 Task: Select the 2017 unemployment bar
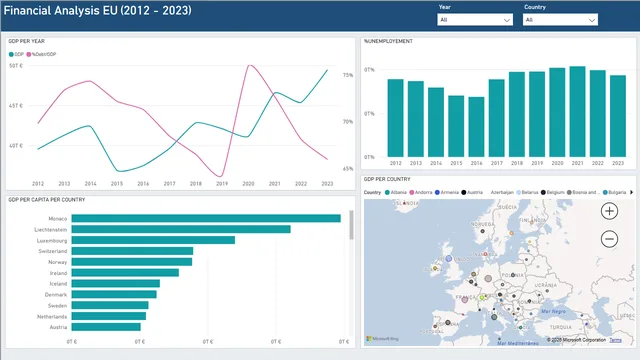(x=496, y=118)
